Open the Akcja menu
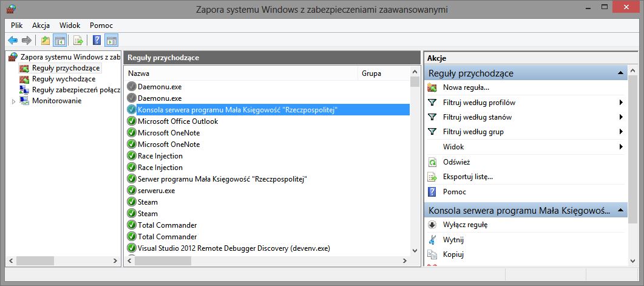This screenshot has height=286, width=644. pos(41,26)
